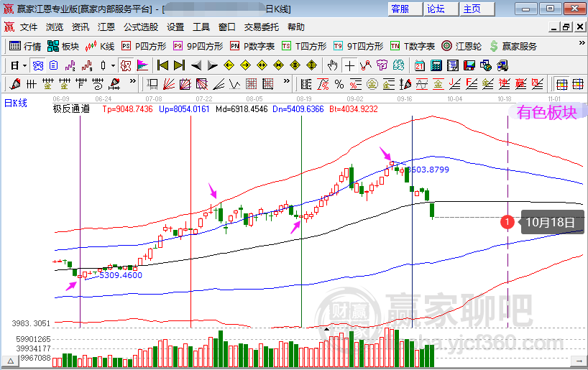Click the 神 angle lines icon
The width and height of the screenshot is (588, 370).
505,84
